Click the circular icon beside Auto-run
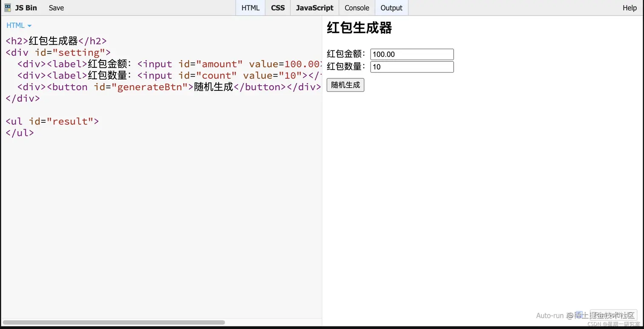This screenshot has height=329, width=644. pos(569,315)
